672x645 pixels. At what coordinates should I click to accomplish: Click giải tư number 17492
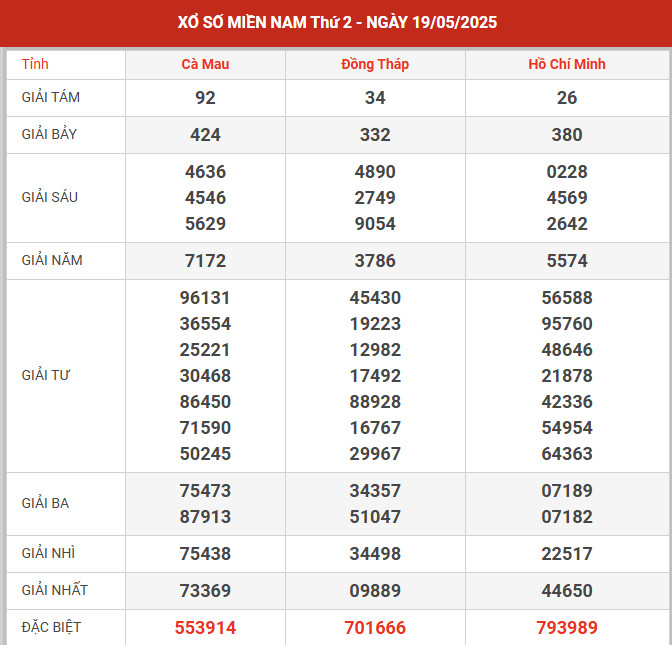[x=375, y=376]
